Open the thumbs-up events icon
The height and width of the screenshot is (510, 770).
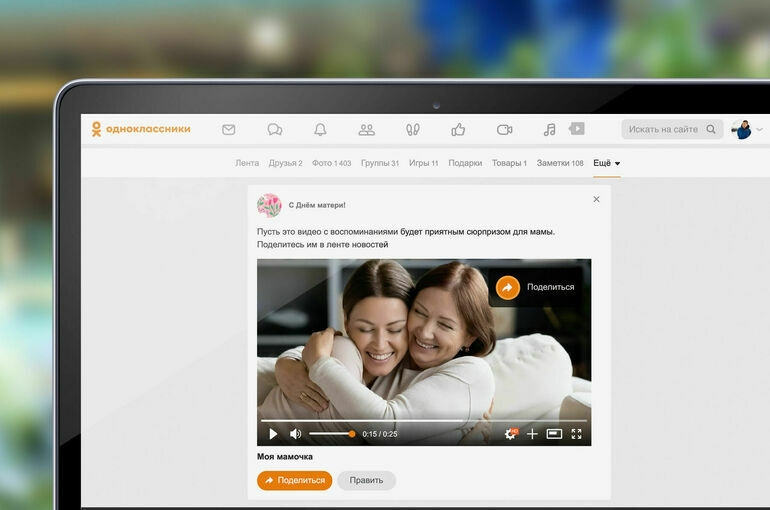point(458,129)
